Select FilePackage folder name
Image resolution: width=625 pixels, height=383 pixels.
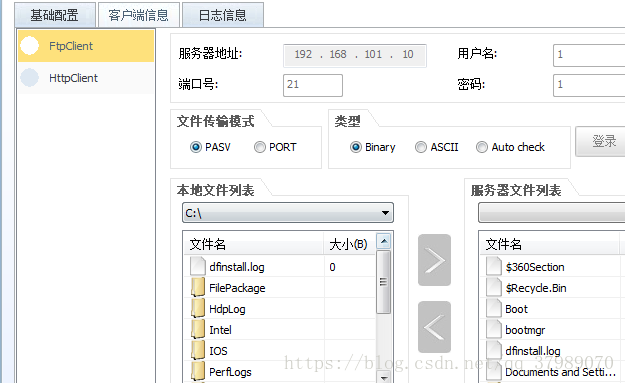(x=237, y=288)
